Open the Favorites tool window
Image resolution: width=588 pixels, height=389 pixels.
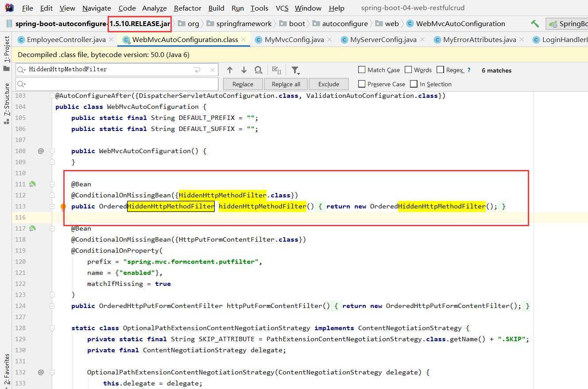[x=6, y=371]
